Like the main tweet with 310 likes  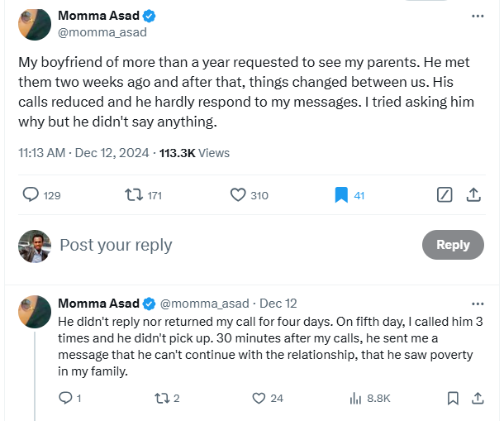238,195
